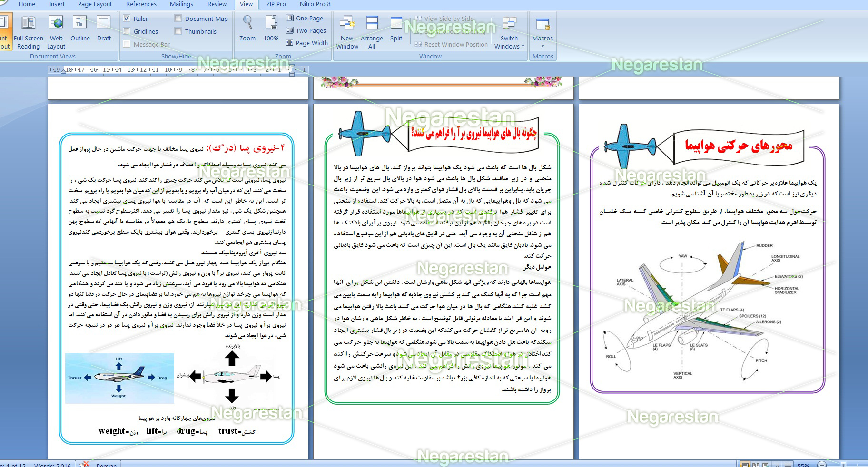Screen dimensions: 868x467
Task: Go to the References tab
Action: click(141, 4)
